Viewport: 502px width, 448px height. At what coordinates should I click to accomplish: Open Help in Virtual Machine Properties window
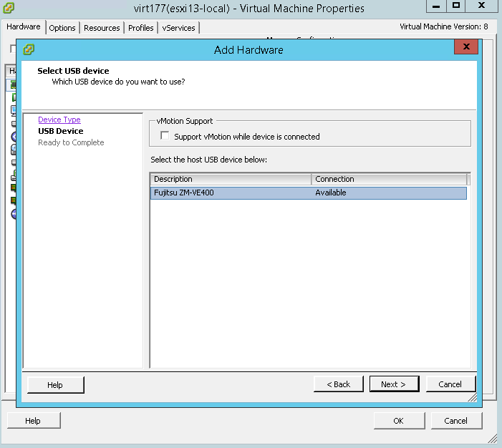[x=33, y=421]
